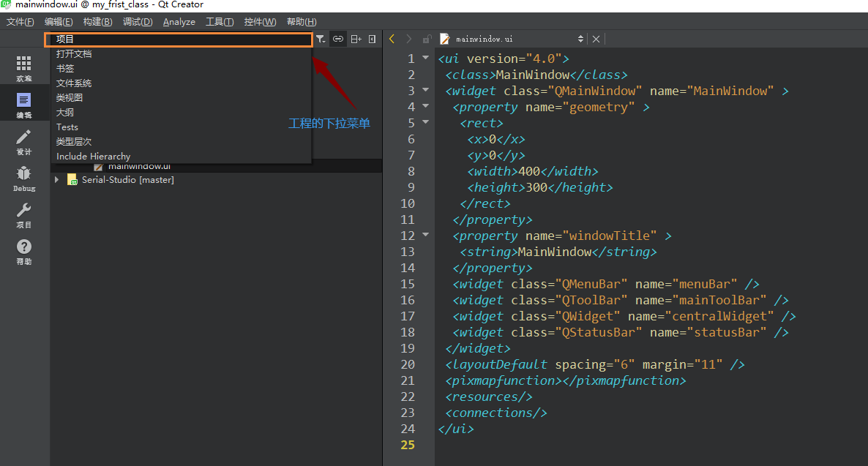Screen dimensions: 868x466
Task: Select 文件系统 from the dropdown list
Action: [x=74, y=83]
